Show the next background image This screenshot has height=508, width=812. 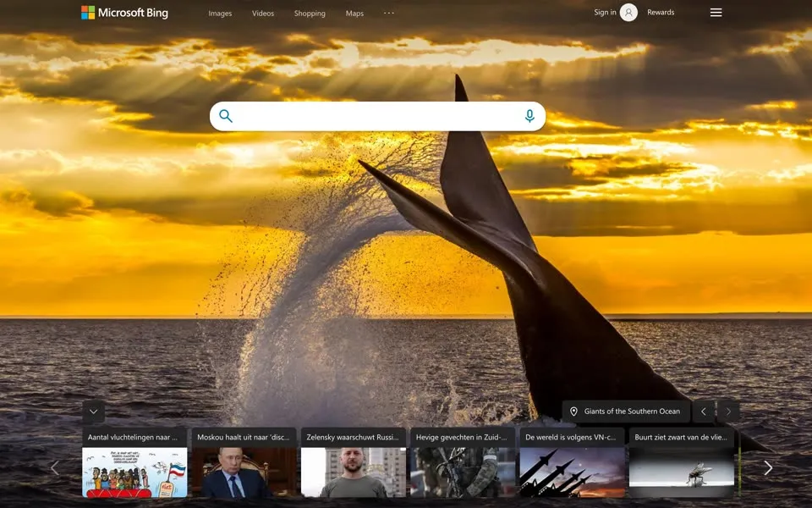coord(728,411)
